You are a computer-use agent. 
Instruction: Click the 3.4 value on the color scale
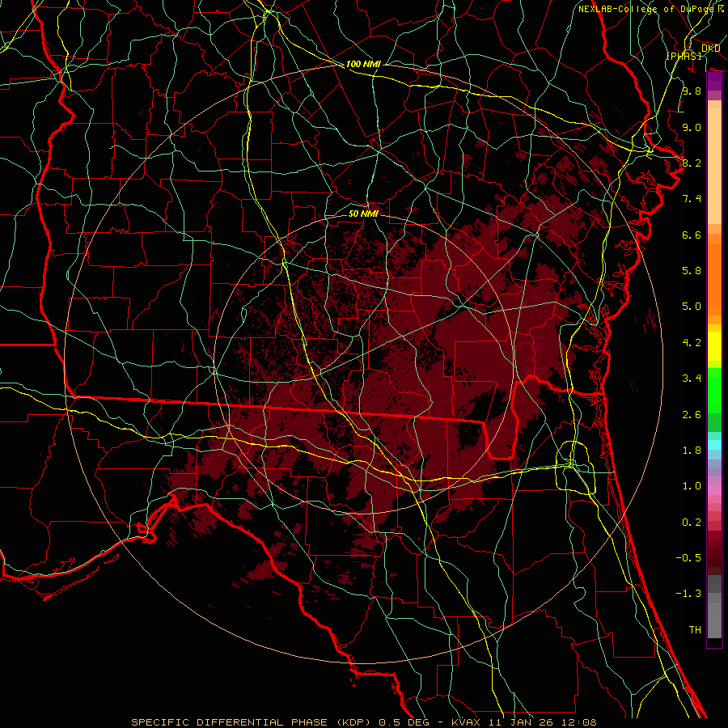tap(692, 379)
